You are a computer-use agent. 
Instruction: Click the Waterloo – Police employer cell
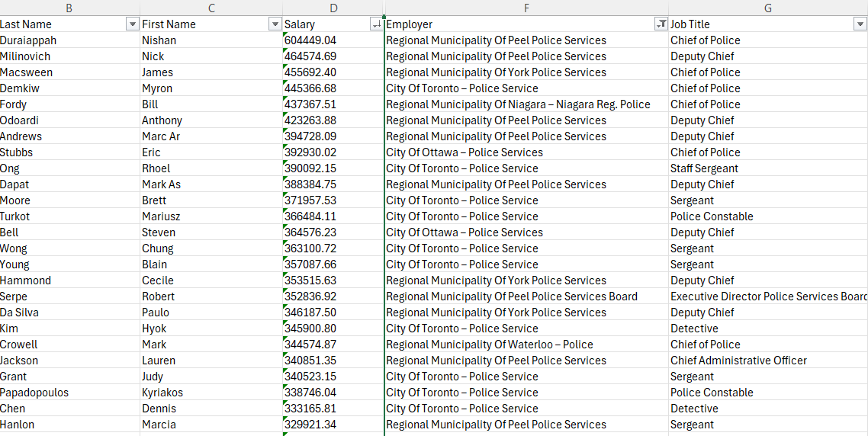point(526,345)
